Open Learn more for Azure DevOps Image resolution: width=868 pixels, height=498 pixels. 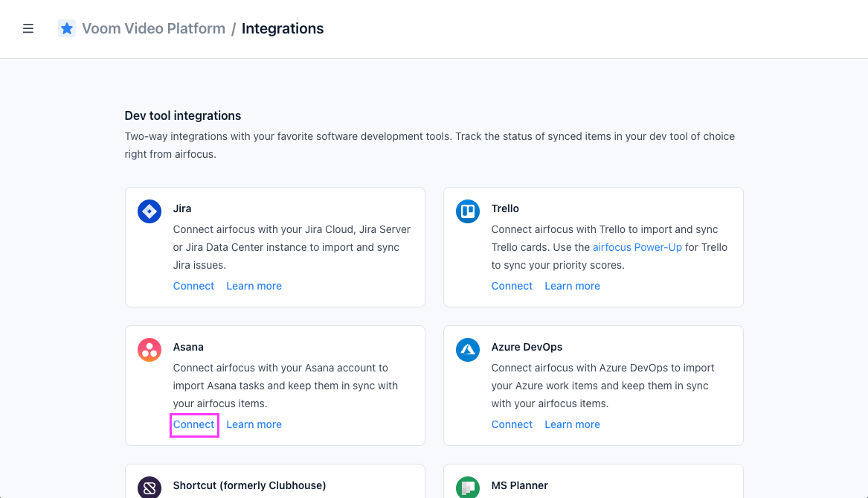coord(573,424)
